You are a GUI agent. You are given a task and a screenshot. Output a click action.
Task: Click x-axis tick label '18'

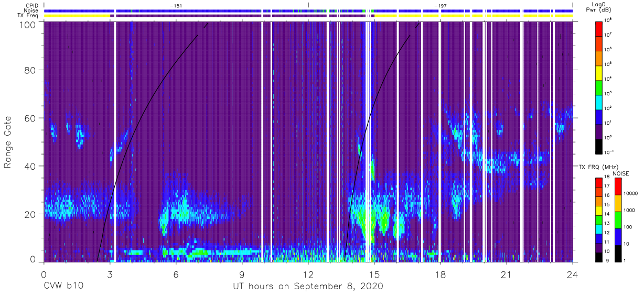click(441, 275)
